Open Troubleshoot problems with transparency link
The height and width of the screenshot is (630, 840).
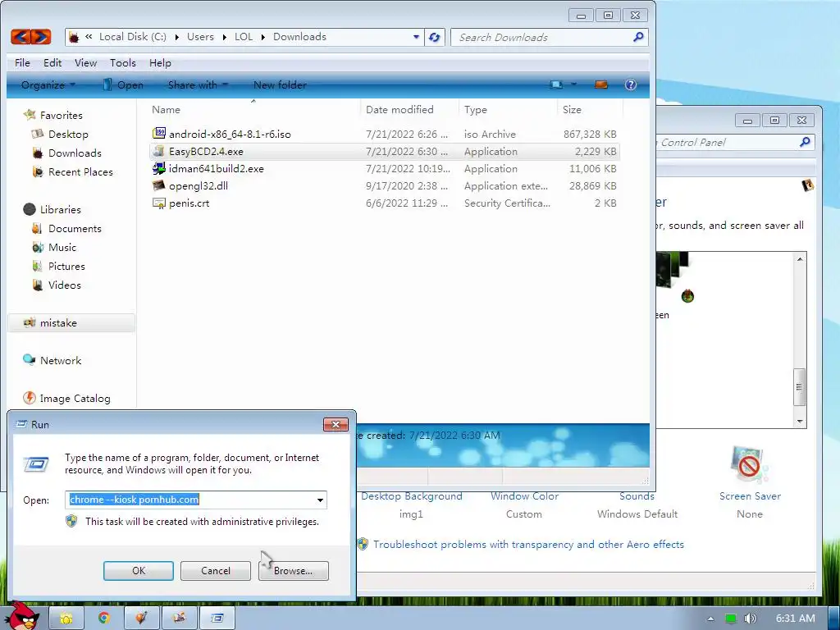pyautogui.click(x=528, y=545)
